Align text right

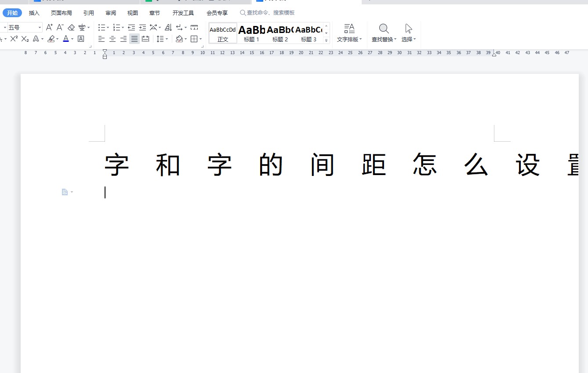[123, 39]
